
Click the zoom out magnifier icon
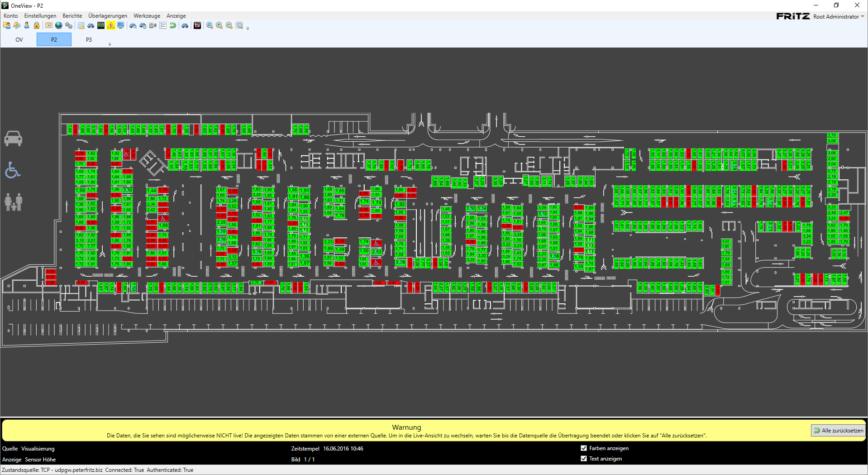(229, 25)
